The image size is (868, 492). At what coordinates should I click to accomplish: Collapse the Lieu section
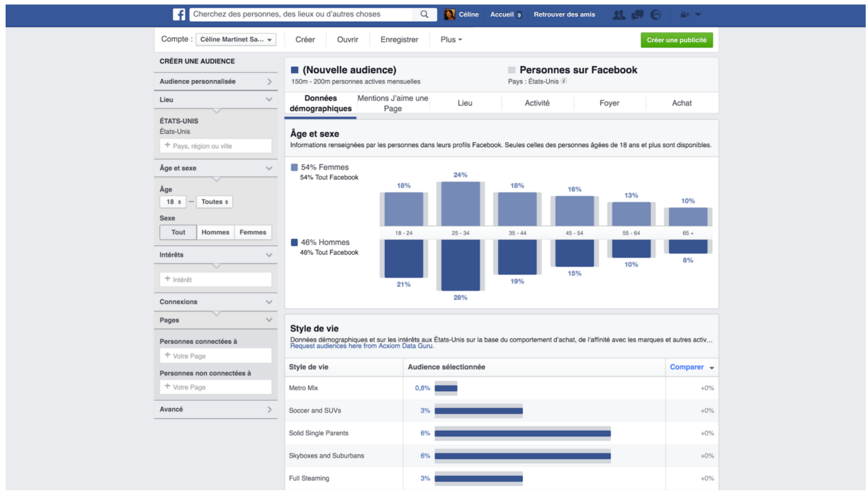tap(216, 100)
